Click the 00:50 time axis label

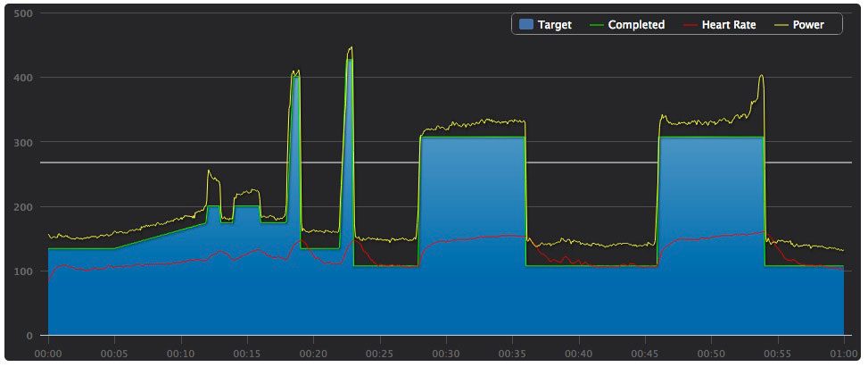coord(711,354)
